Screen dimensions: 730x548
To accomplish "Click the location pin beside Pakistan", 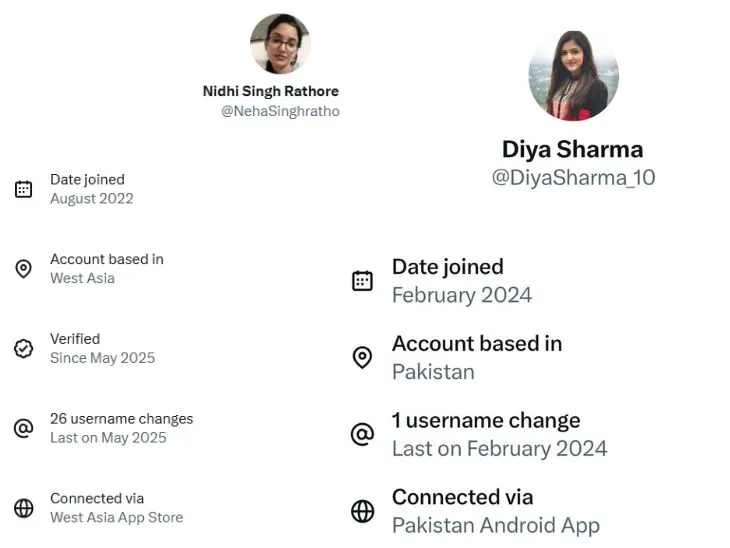I will click(362, 357).
